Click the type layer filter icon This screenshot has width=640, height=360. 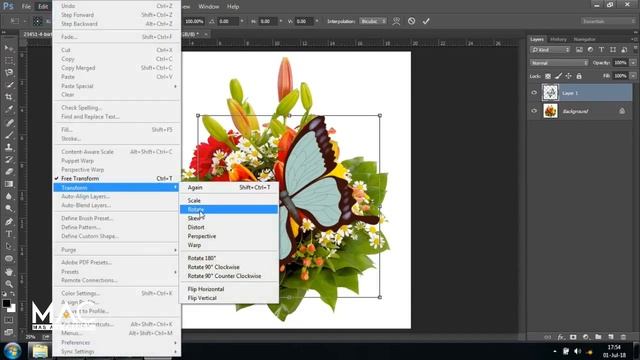click(601, 50)
